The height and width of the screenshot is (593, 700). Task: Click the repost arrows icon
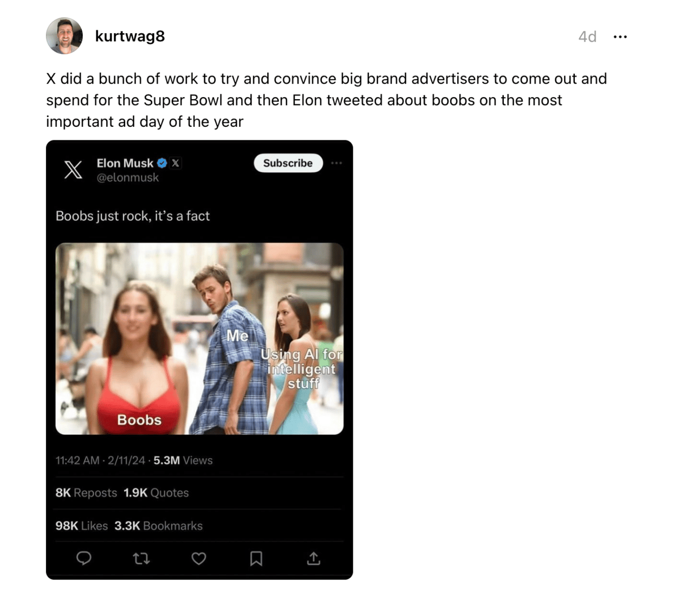coord(141,558)
